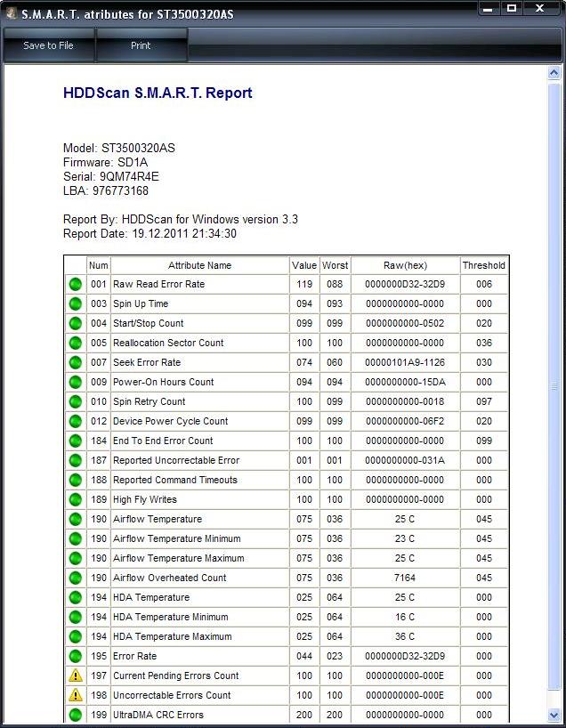Click the Worst column header
The image size is (566, 728).
click(x=335, y=265)
